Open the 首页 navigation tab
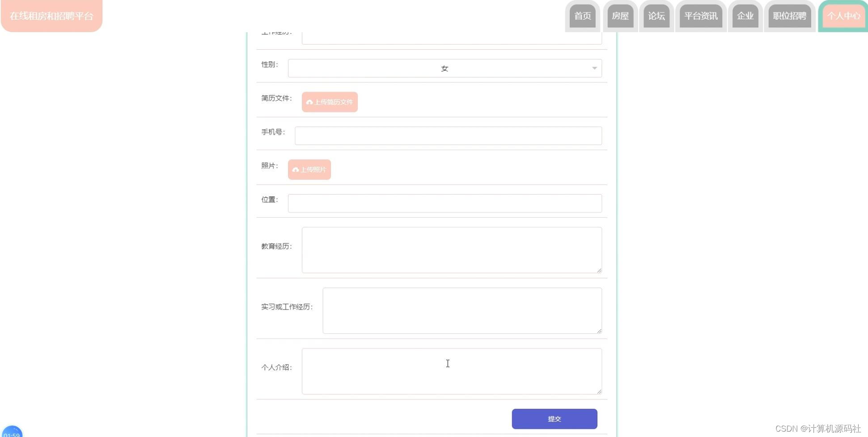Screen dimensions: 868x437 coord(582,16)
